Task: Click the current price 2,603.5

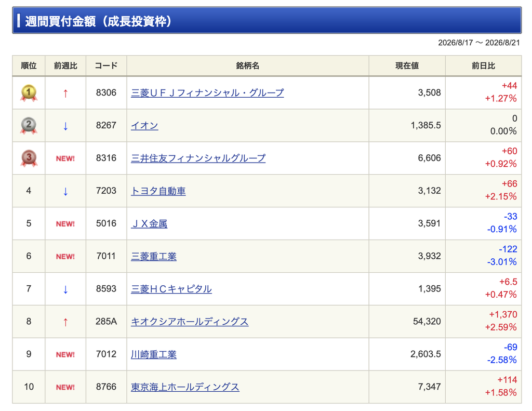Action: (425, 354)
